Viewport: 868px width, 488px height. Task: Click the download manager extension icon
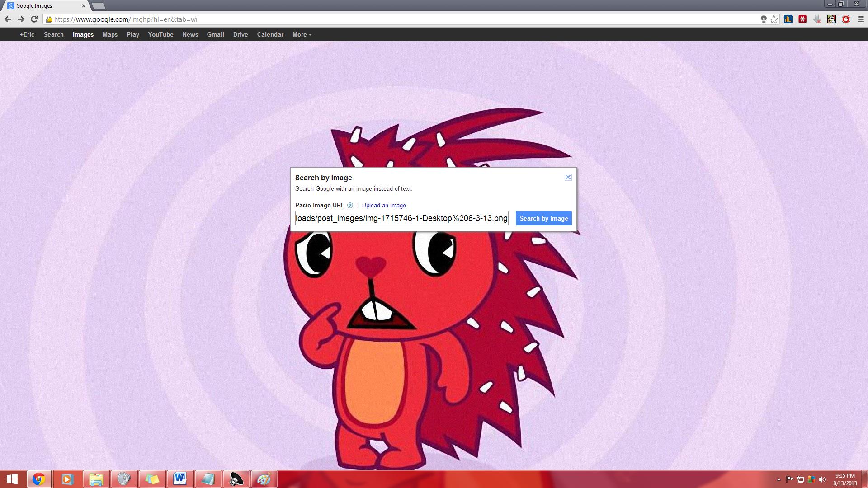click(x=816, y=19)
